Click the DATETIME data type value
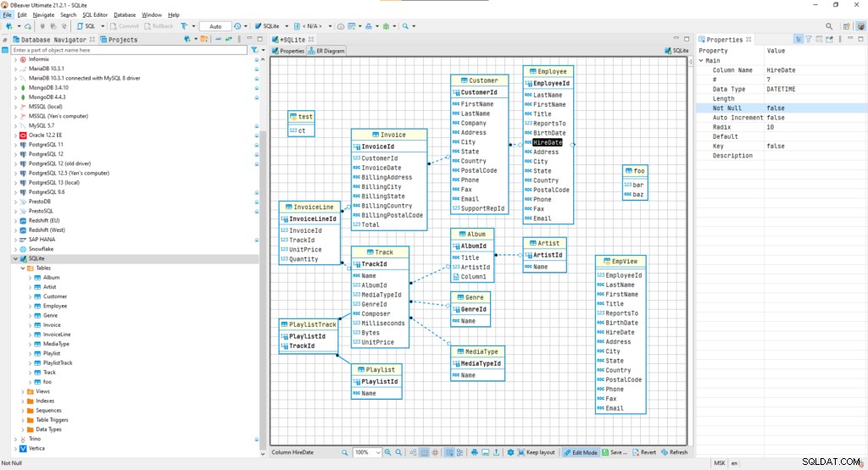Screen dimensions: 868x470 [781, 90]
